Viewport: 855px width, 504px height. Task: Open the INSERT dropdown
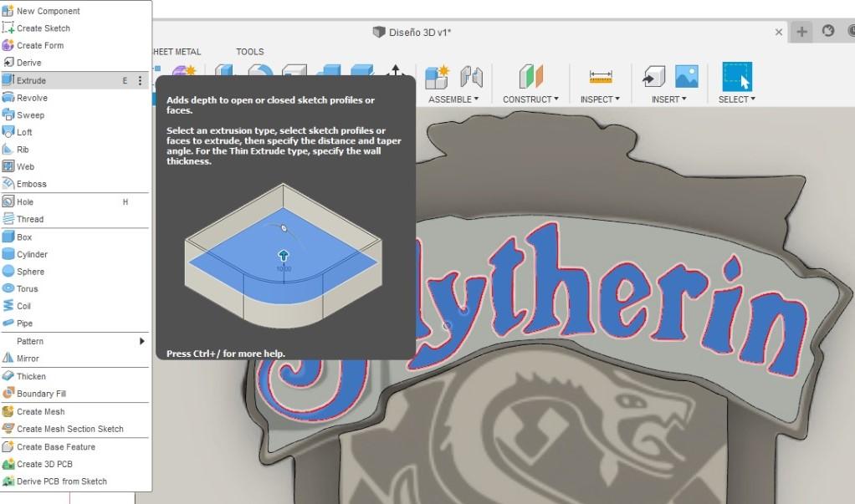(x=668, y=99)
